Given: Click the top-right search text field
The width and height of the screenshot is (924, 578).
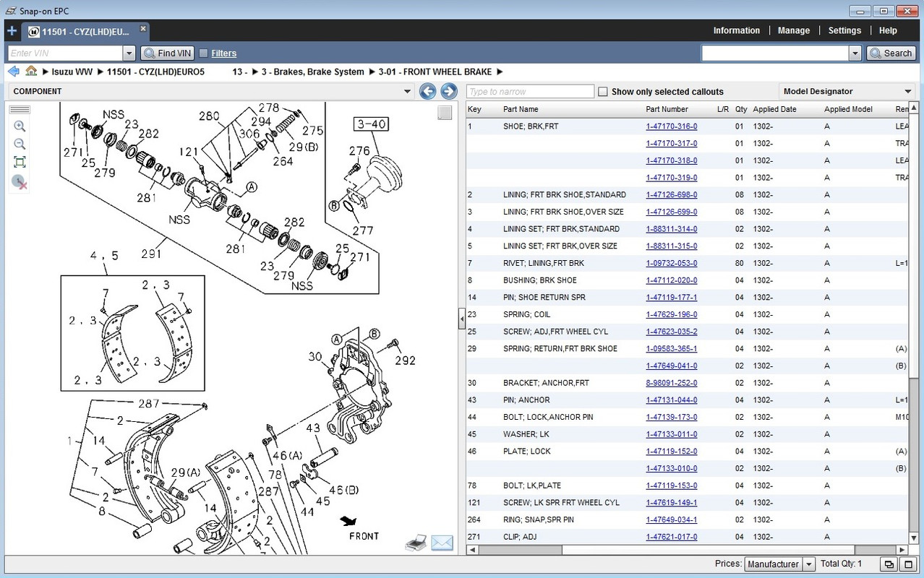Looking at the screenshot, I should tap(775, 53).
